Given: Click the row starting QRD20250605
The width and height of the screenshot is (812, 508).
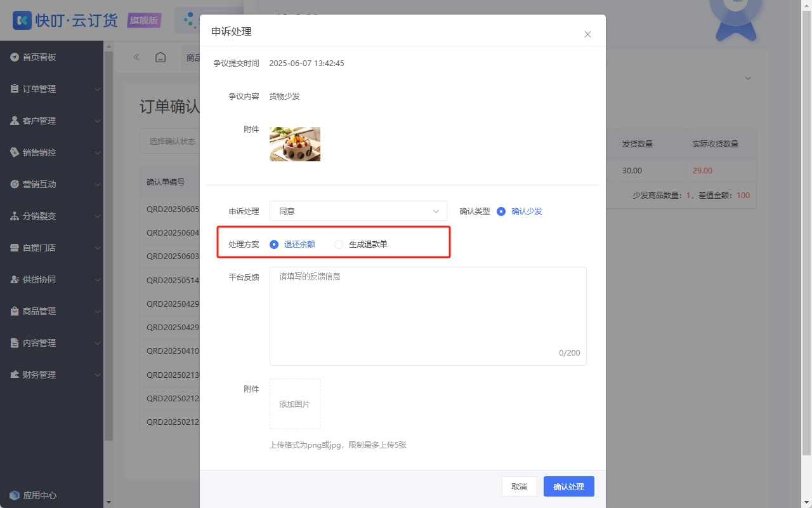Looking at the screenshot, I should tap(170, 209).
